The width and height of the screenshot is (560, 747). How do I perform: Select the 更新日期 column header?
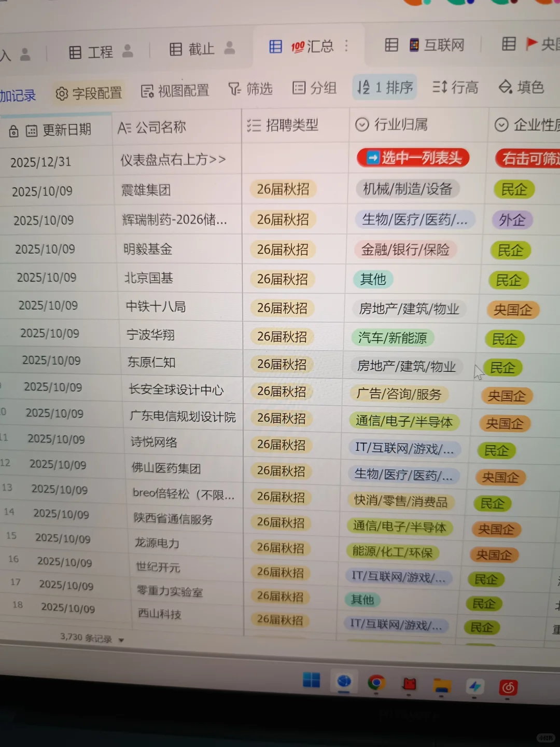(x=56, y=130)
